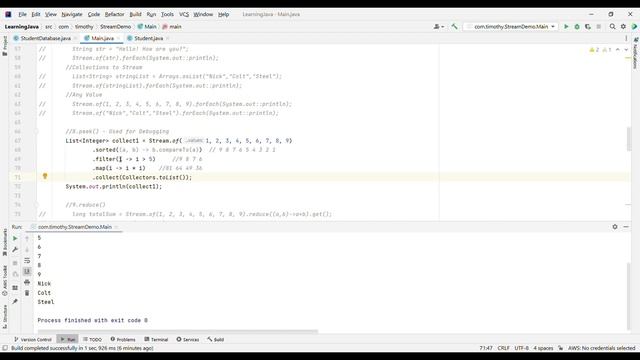Click the layout icon in the Run panel

[x=15, y=288]
